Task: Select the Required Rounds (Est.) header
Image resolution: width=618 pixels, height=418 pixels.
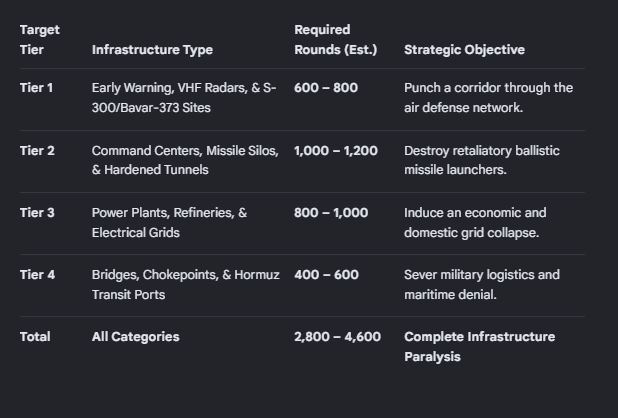Action: (x=335, y=40)
